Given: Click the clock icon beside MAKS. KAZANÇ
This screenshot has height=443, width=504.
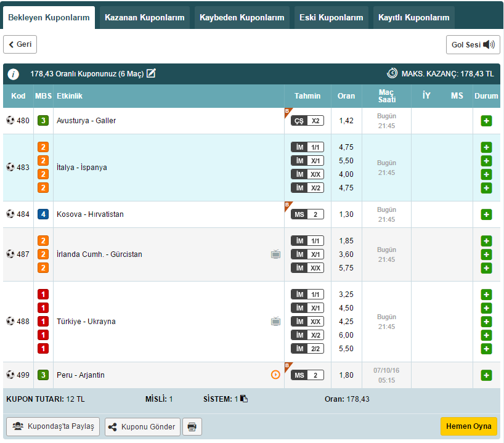Looking at the screenshot, I should pyautogui.click(x=392, y=73).
